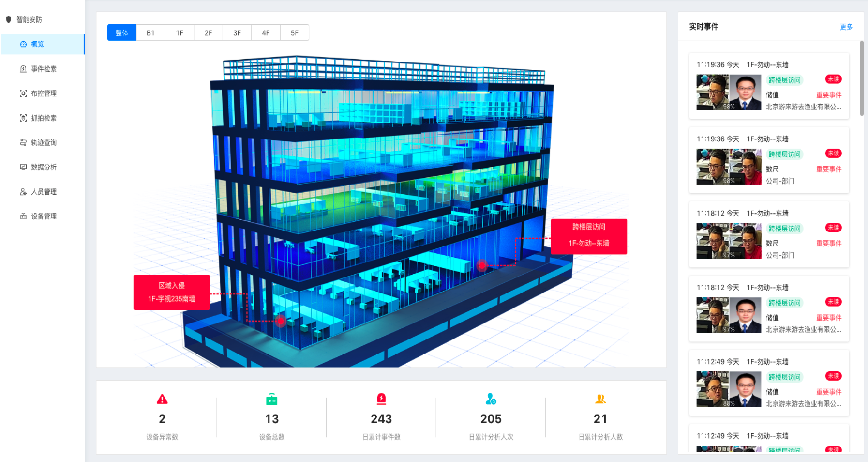The image size is (868, 462).
Task: Click the 轨迹查询 sidebar icon
Action: pos(23,142)
